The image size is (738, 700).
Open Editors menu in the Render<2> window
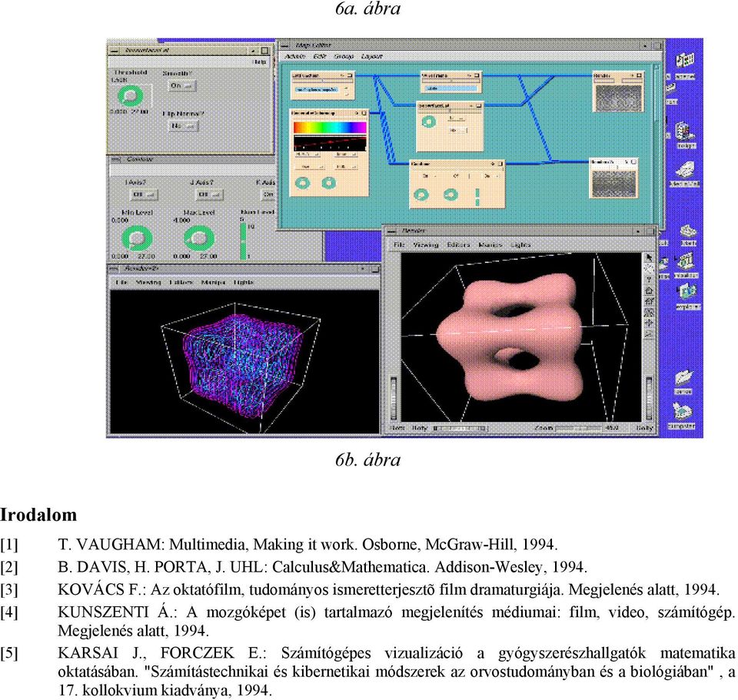coord(181,282)
